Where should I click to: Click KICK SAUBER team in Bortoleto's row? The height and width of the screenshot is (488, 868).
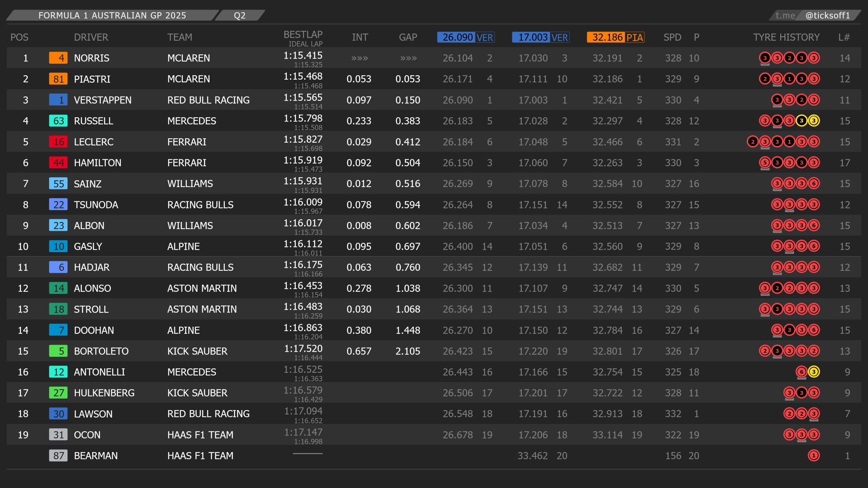tap(197, 351)
